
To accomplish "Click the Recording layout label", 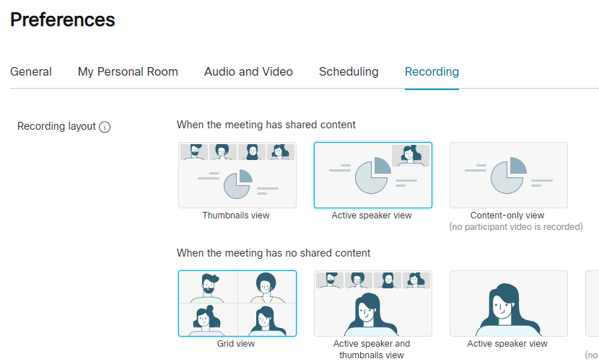I will (x=56, y=126).
